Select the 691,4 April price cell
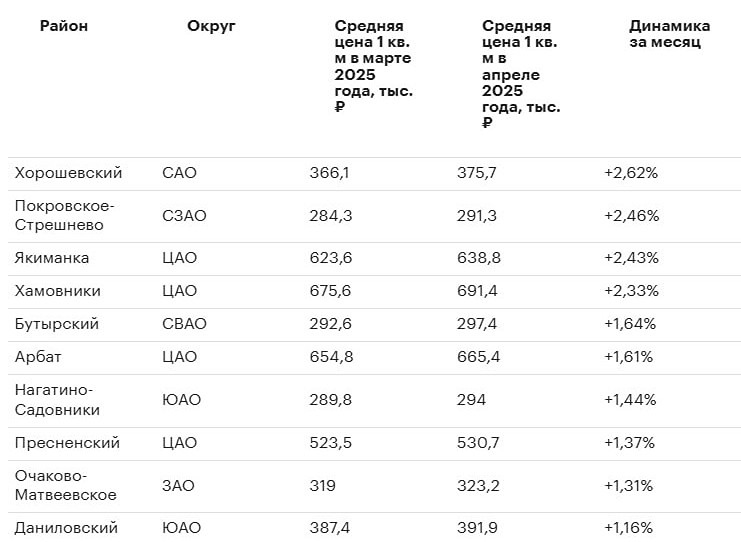The height and width of the screenshot is (542, 741). (x=476, y=291)
